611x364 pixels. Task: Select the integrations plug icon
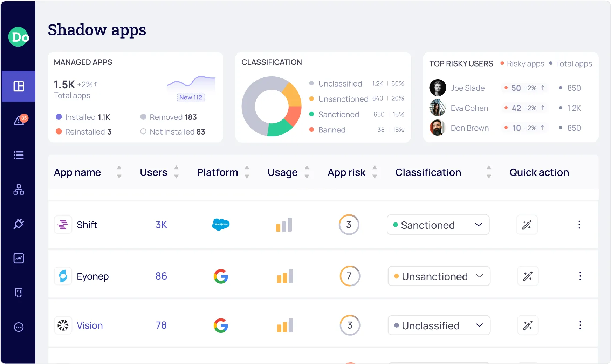(18, 224)
